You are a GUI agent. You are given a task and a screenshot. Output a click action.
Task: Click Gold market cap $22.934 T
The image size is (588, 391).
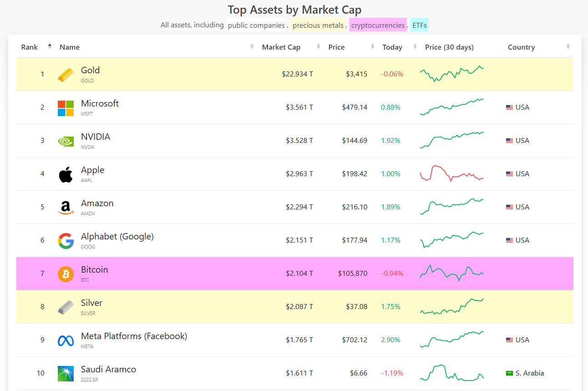pos(298,74)
